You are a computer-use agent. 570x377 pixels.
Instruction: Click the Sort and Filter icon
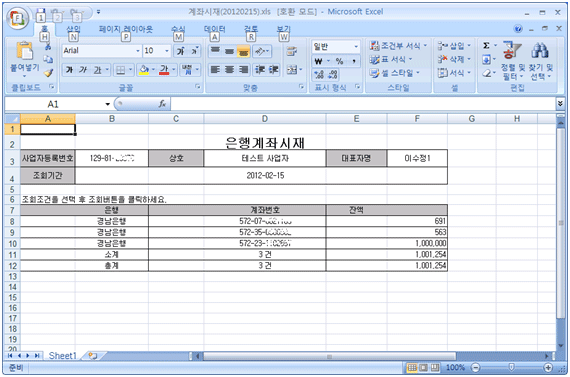(x=511, y=50)
